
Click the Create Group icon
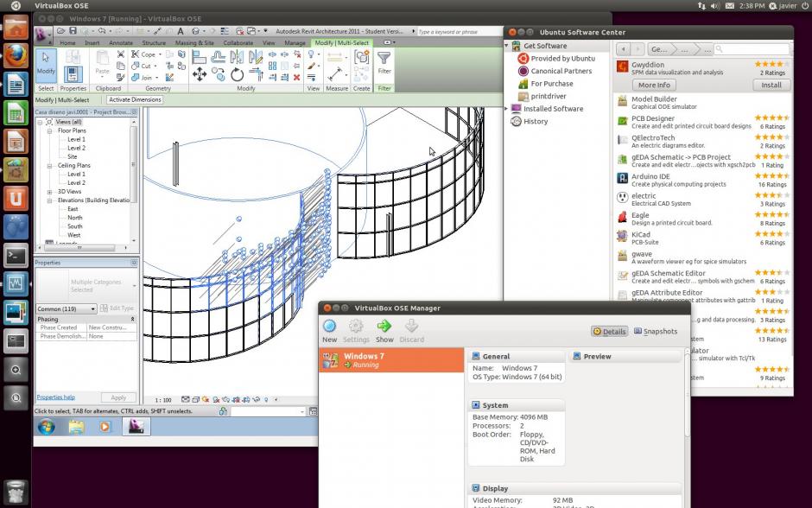(361, 57)
